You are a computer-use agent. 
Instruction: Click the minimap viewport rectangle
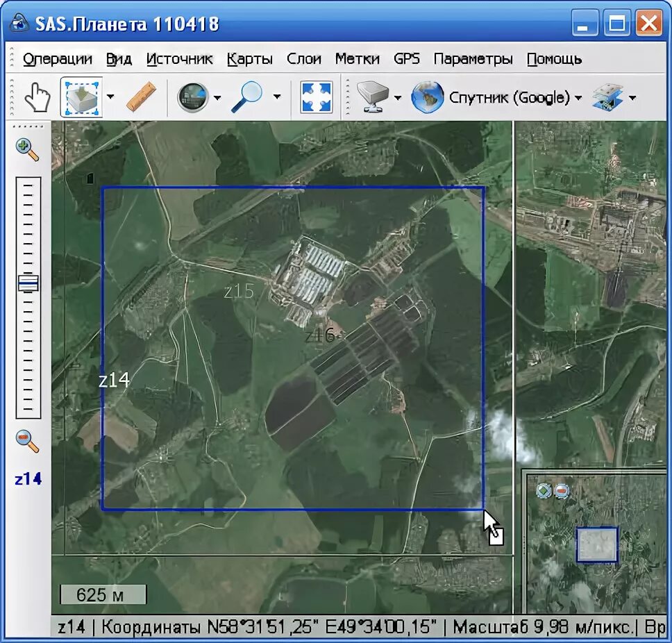click(597, 544)
